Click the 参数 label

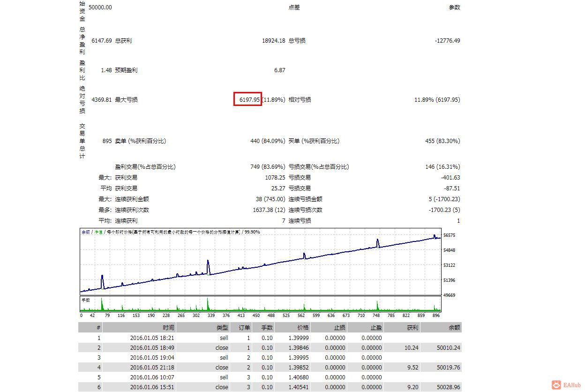click(455, 8)
